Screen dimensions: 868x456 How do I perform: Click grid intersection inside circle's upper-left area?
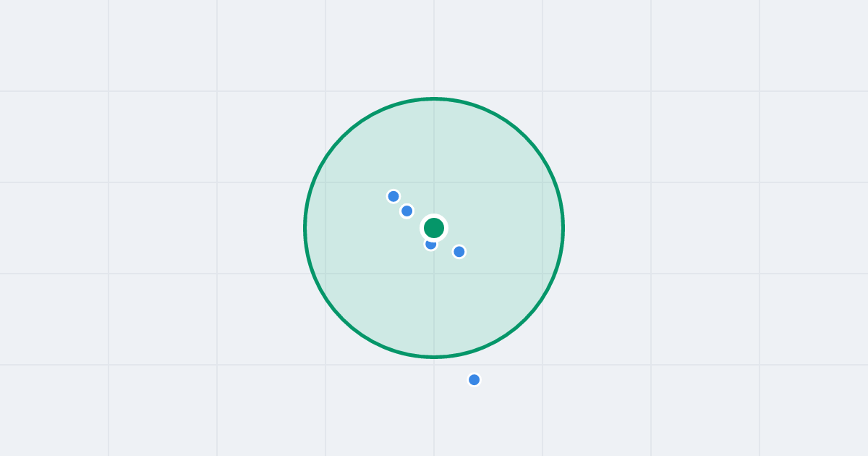pyautogui.click(x=325, y=182)
